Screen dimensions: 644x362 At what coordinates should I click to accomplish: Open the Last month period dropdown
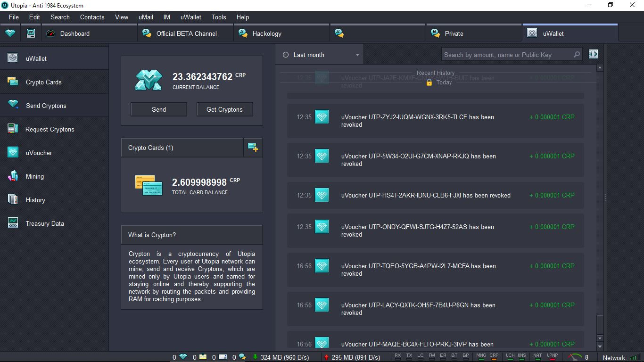[x=320, y=55]
